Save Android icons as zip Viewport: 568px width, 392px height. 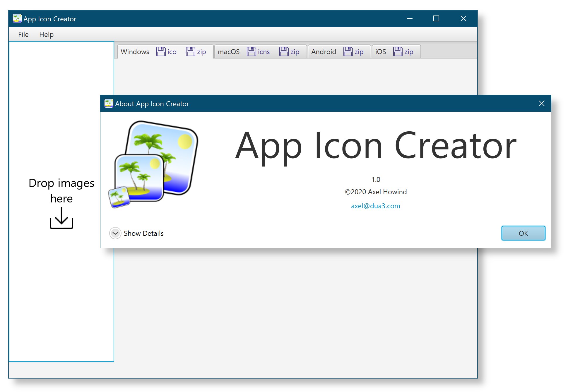(353, 52)
